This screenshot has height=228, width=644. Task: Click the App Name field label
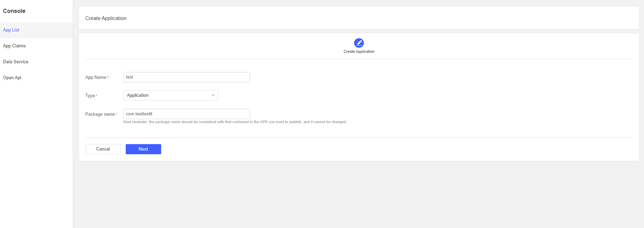96,77
